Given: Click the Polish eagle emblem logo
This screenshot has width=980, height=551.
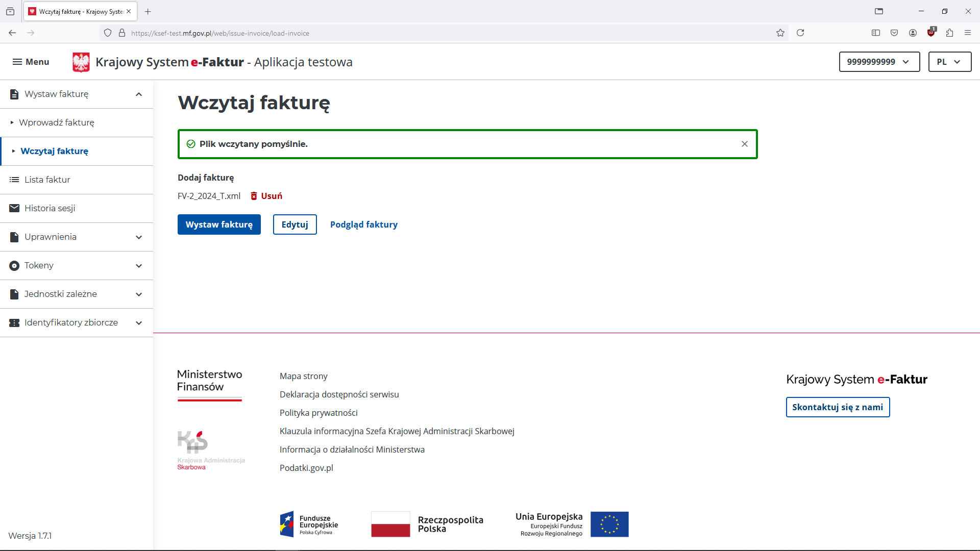Looking at the screenshot, I should 81,62.
